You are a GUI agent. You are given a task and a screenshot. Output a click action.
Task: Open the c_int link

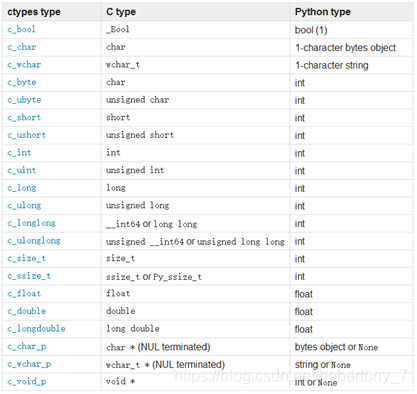tap(19, 153)
